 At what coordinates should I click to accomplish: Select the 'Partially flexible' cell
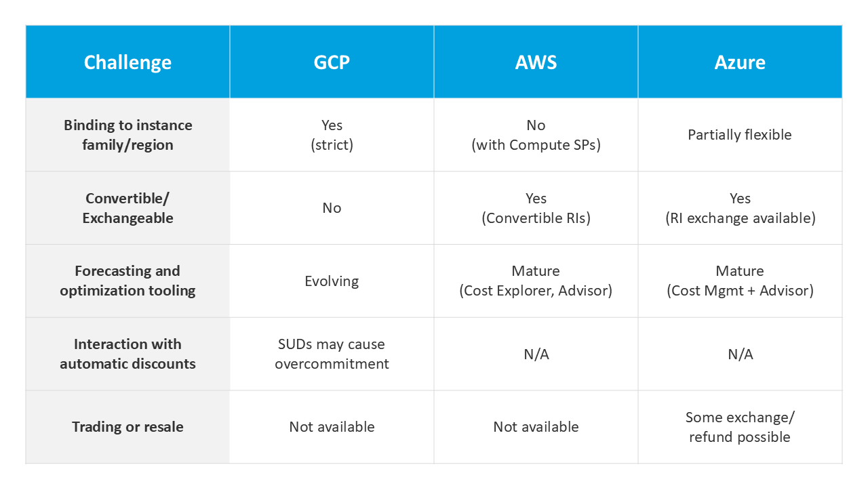(740, 135)
